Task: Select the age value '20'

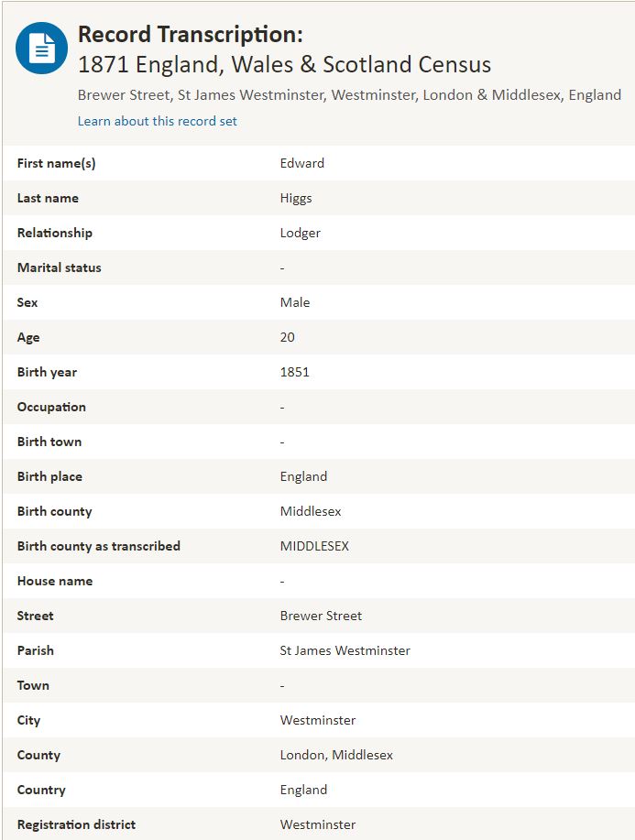Action: pos(288,337)
